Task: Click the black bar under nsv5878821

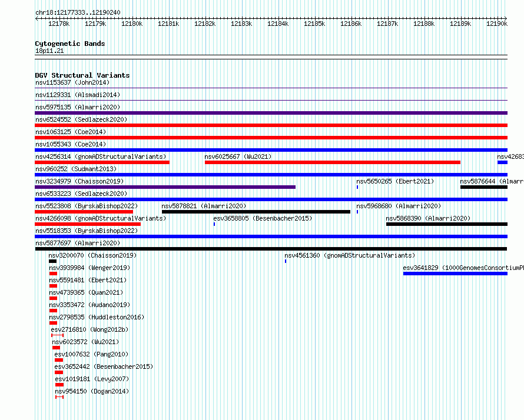Action: point(256,212)
